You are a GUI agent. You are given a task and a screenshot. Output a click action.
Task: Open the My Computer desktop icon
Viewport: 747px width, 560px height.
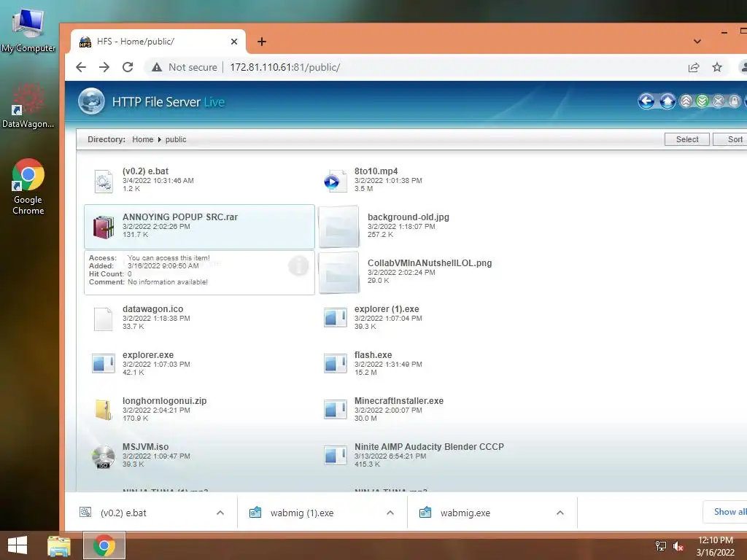tap(28, 29)
